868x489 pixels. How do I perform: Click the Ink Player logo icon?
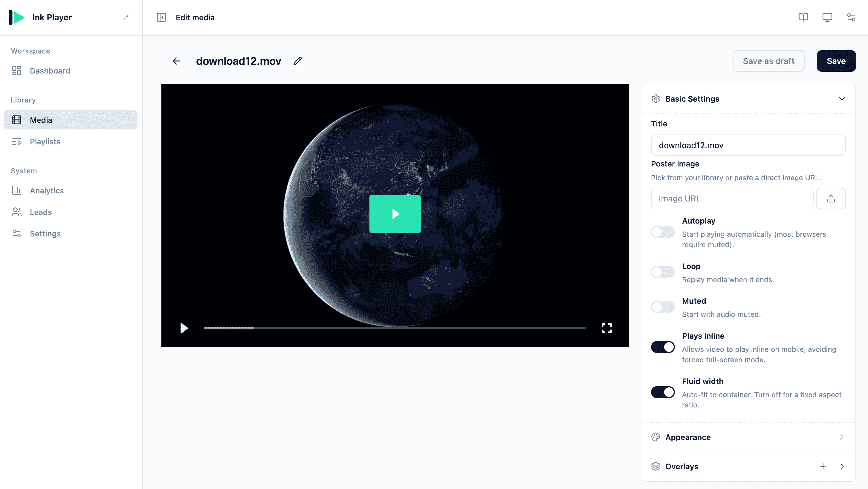[16, 18]
